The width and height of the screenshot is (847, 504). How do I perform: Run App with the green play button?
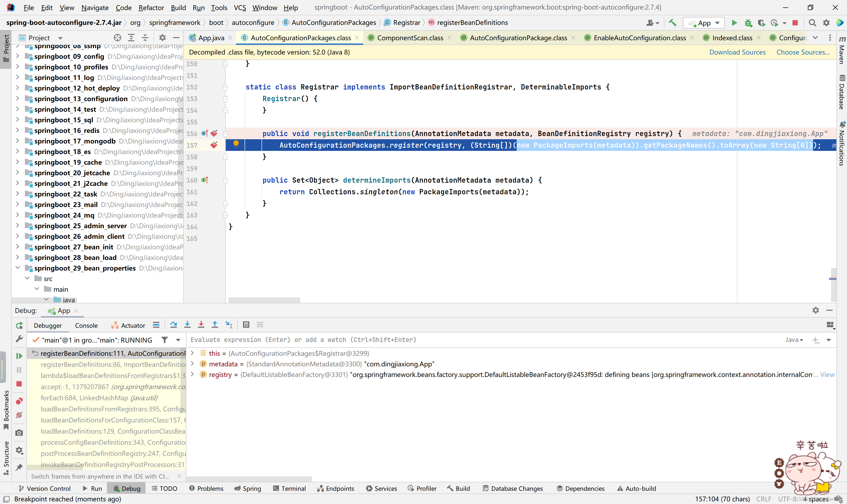click(734, 23)
